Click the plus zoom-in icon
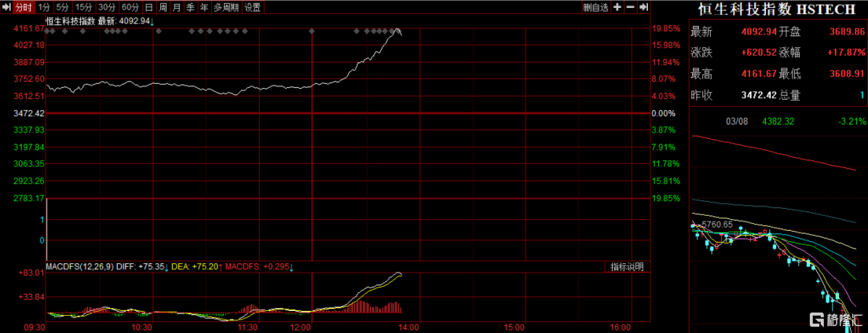Screen dimensions: 868x333 click(617, 7)
